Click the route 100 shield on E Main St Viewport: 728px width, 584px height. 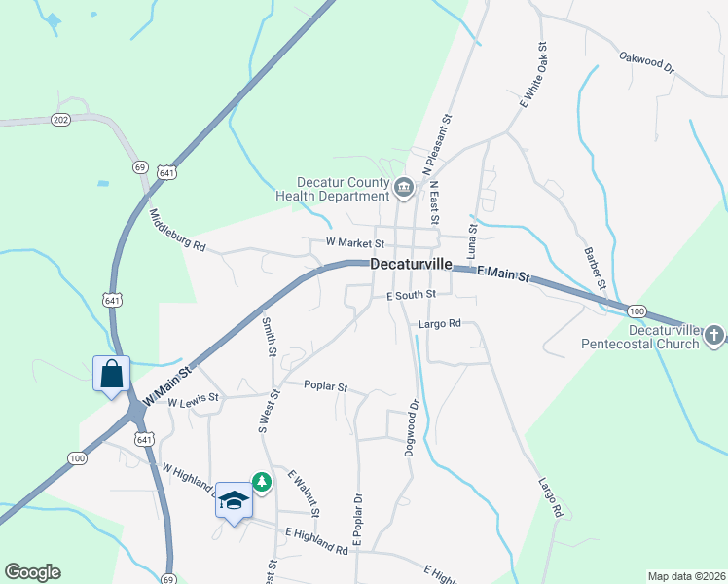pyautogui.click(x=637, y=311)
